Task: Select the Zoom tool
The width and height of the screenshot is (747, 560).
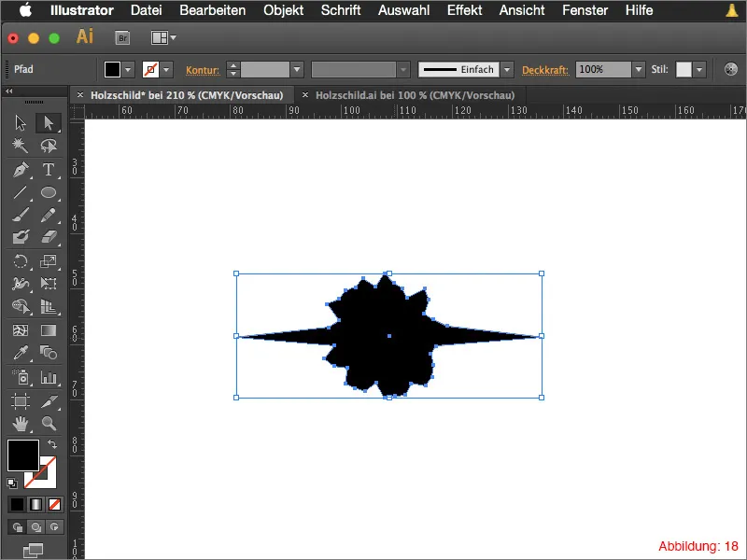Action: click(x=49, y=424)
